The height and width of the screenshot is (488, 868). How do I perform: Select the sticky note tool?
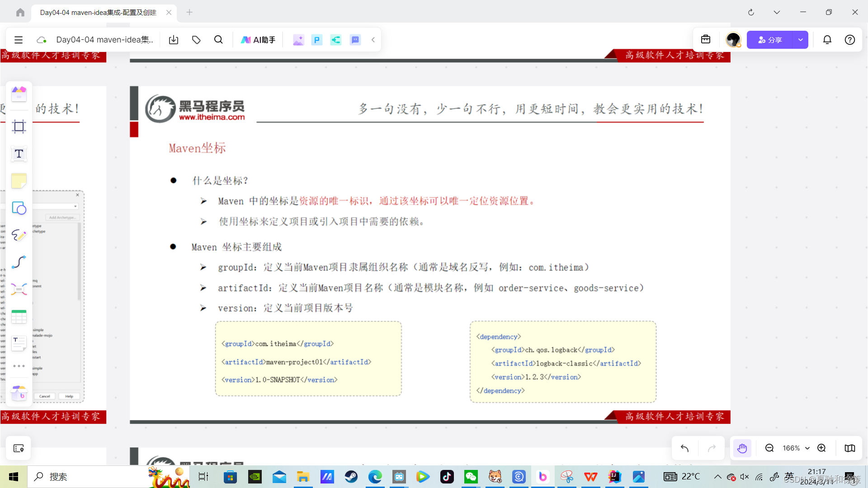point(19,181)
